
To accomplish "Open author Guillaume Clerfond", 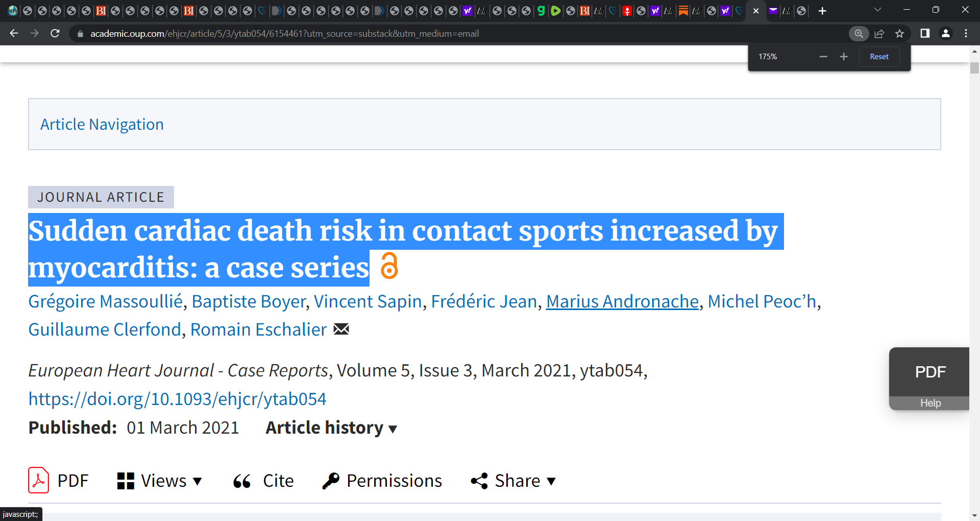I will [105, 329].
